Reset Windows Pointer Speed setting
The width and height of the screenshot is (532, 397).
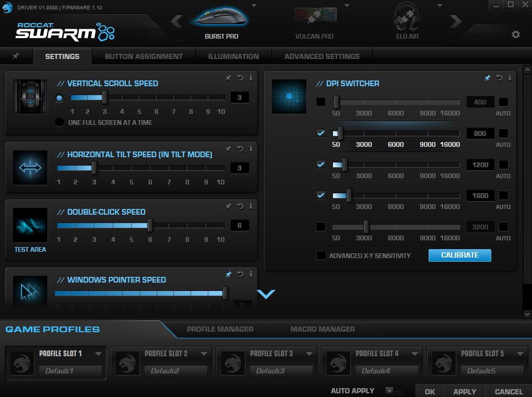point(240,274)
